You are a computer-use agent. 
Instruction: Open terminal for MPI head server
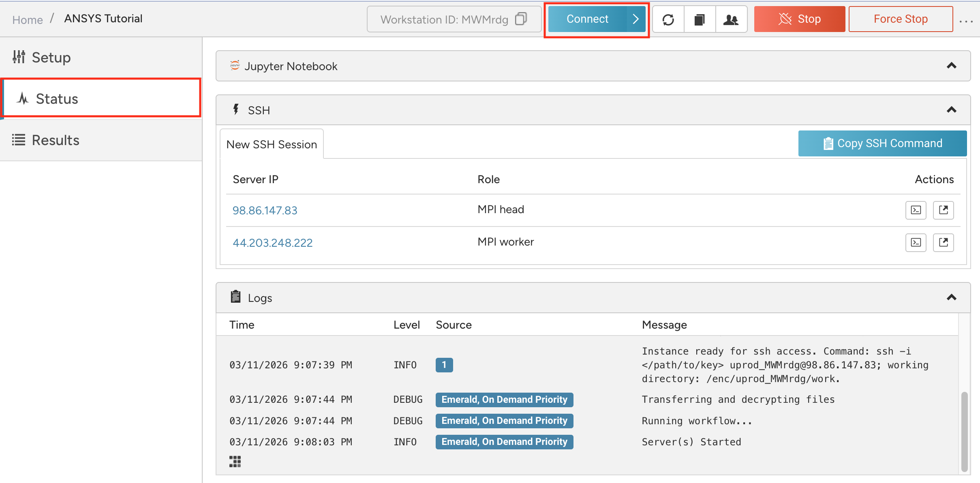916,210
